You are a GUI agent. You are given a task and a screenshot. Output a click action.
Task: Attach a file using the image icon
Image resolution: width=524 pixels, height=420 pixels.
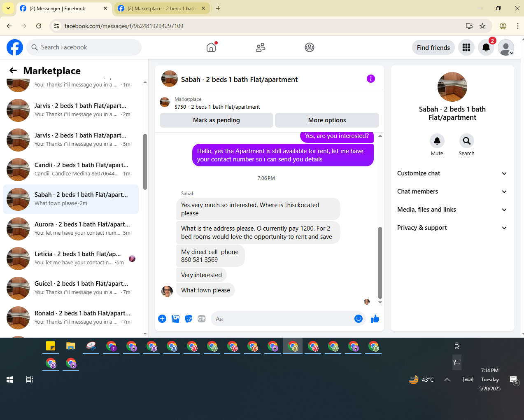click(x=175, y=319)
